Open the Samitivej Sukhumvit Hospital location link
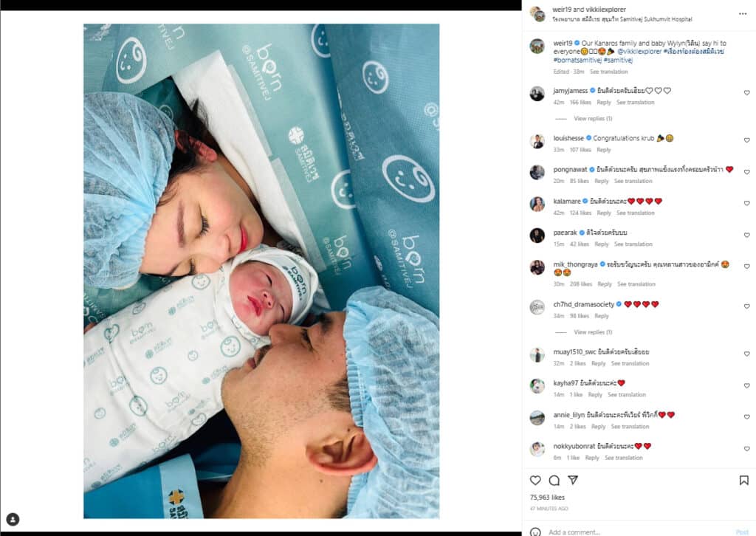The image size is (756, 536). point(622,19)
